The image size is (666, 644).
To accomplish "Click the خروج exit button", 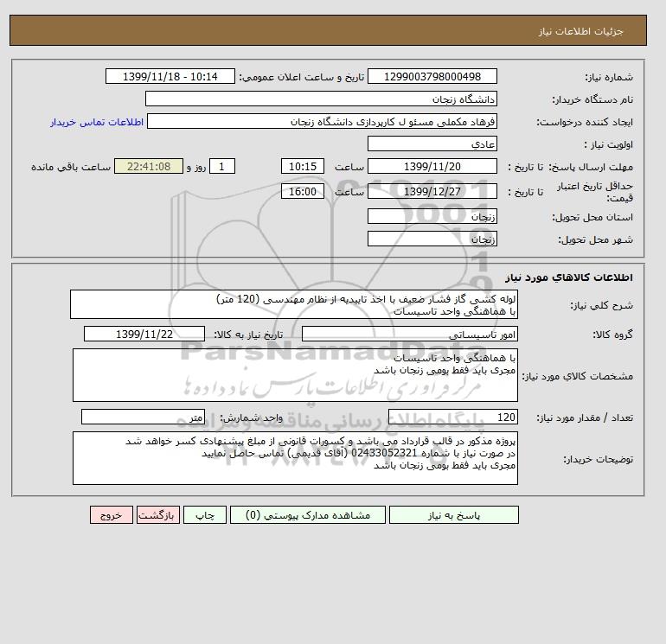I will coord(112,515).
